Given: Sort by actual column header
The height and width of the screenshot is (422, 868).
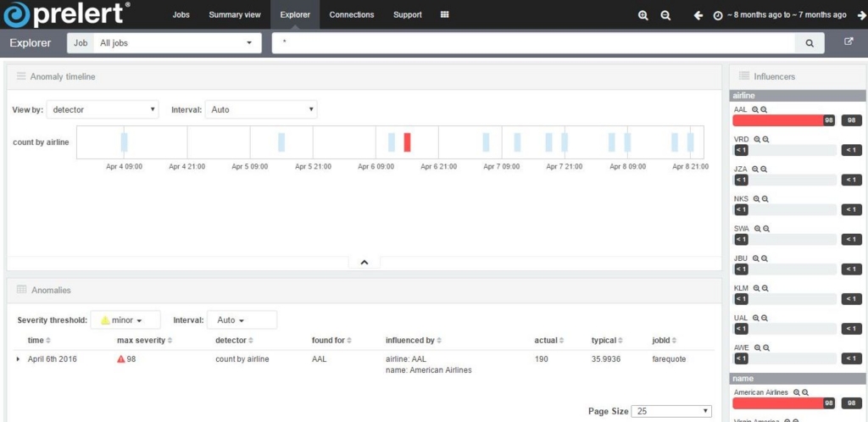Looking at the screenshot, I should (x=549, y=340).
